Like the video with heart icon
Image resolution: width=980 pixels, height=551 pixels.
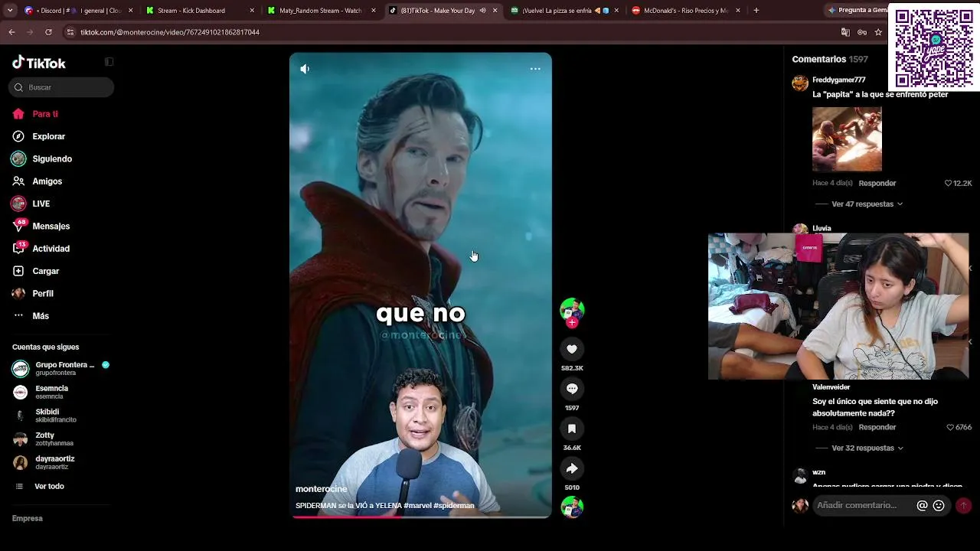[572, 349]
